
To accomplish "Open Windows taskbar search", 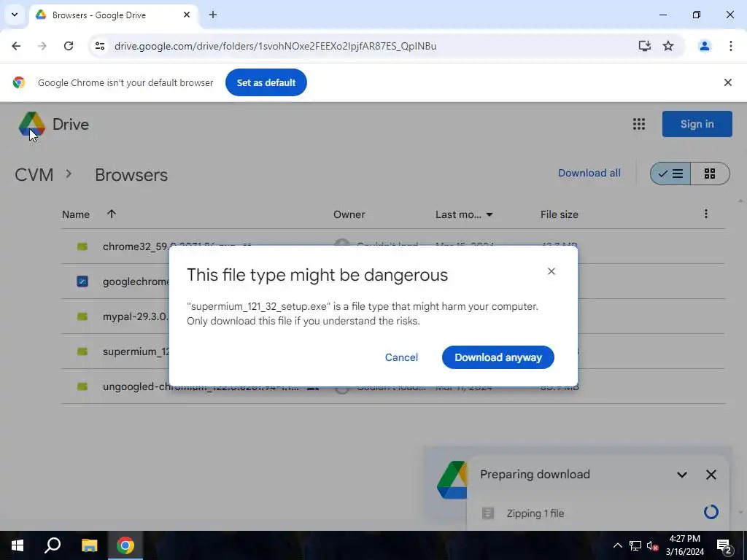I will [53, 545].
